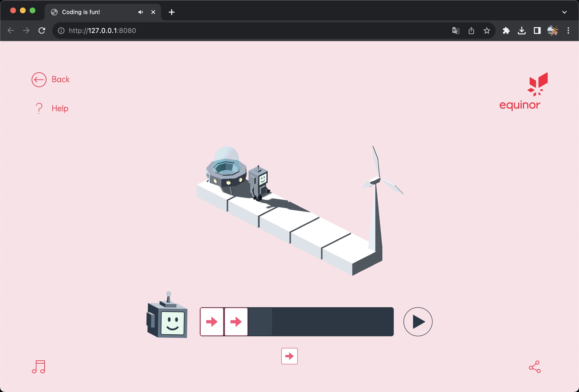Add a forward arrow command from palette

click(x=289, y=356)
